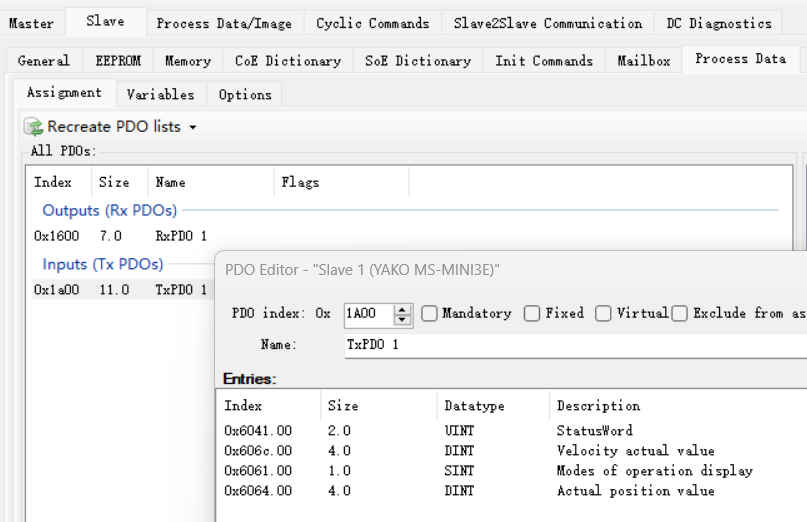Go to the CoE Dictionary tab
Screen dimensions: 807x522
point(287,61)
